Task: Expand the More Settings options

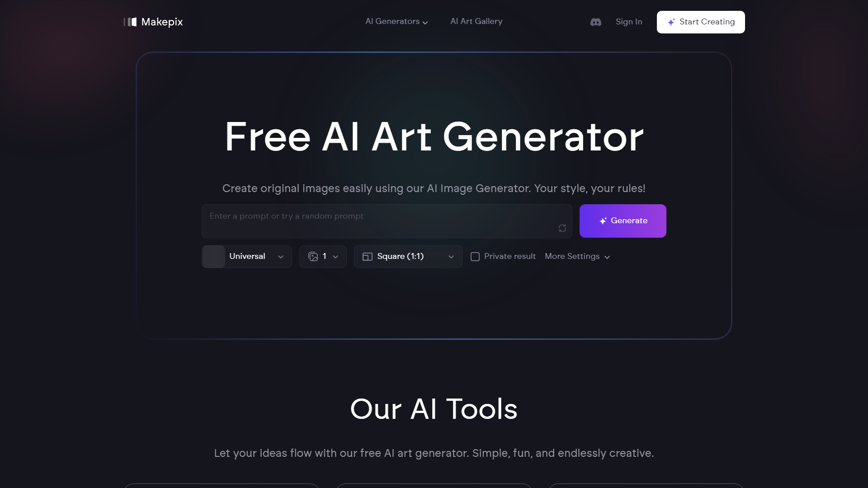Action: coord(577,256)
